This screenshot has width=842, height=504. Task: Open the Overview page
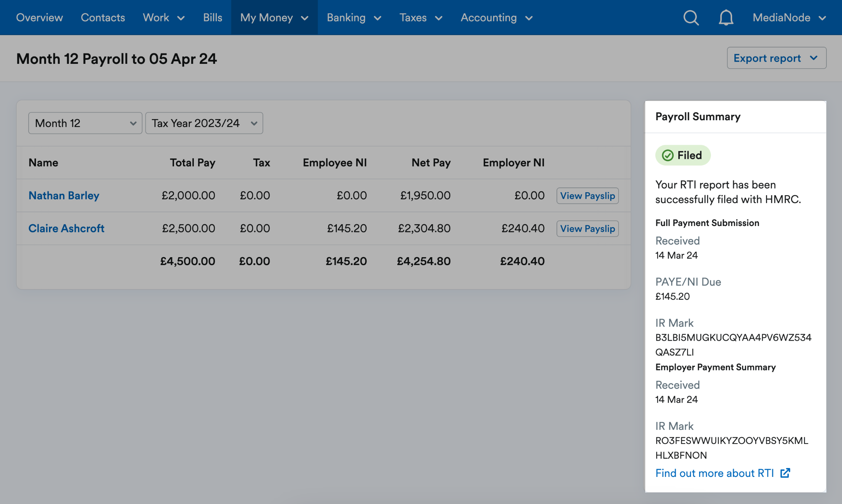39,17
